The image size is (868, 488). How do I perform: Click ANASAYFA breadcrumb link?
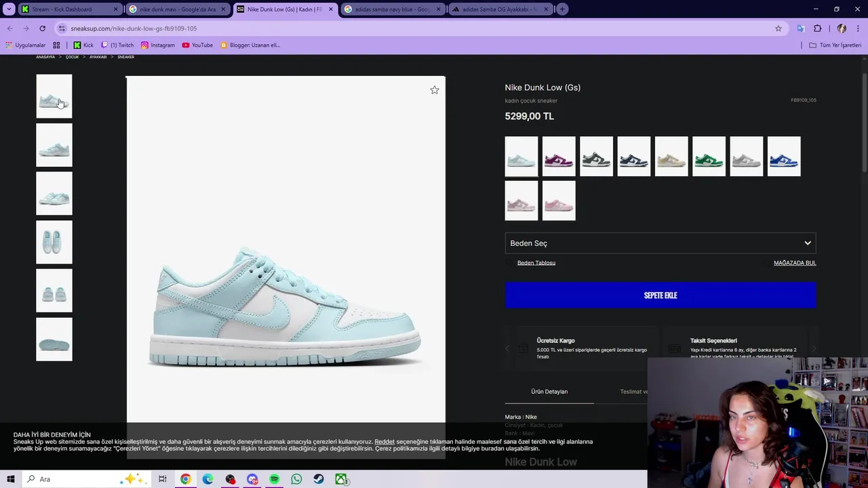(x=45, y=57)
